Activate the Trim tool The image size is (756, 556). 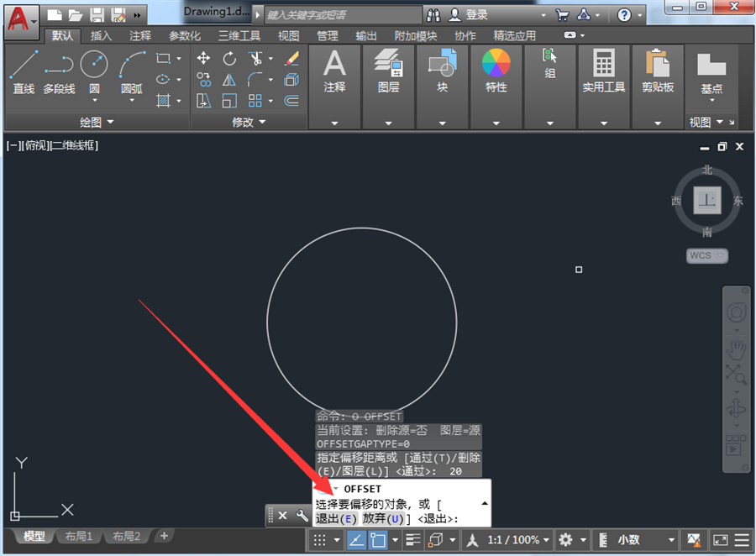click(x=255, y=59)
